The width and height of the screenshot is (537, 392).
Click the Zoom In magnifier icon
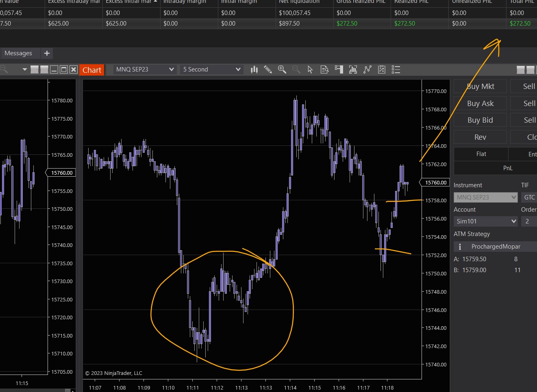282,69
